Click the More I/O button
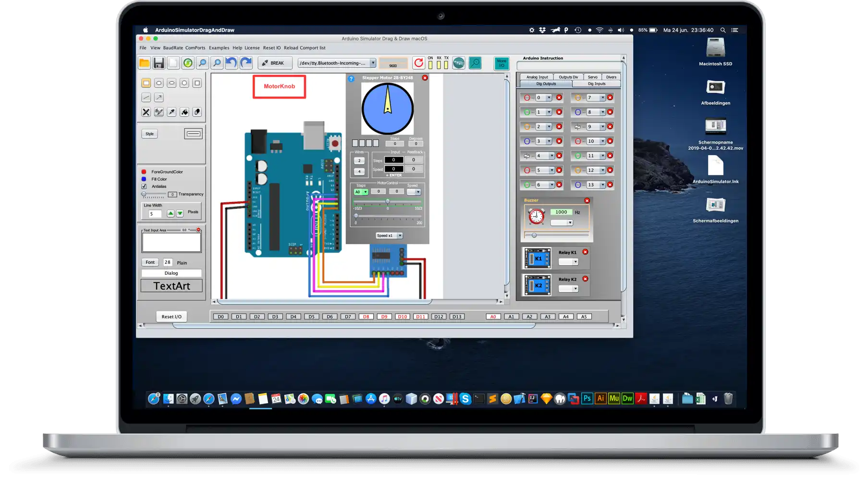Image resolution: width=868 pixels, height=477 pixels. (x=501, y=63)
